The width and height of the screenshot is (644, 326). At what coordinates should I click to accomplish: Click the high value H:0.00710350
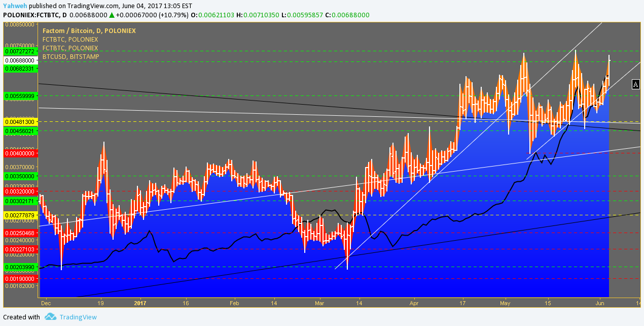259,15
